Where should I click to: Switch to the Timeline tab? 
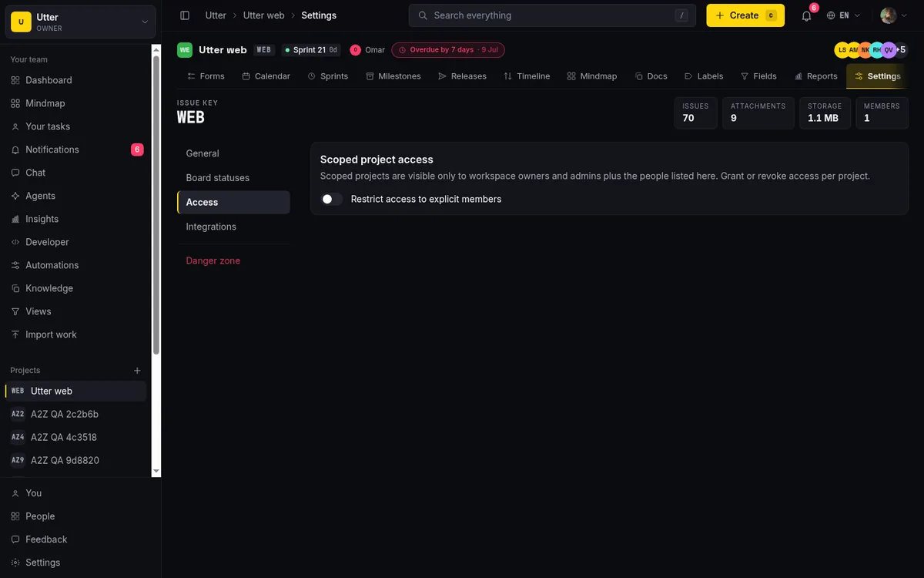click(527, 76)
